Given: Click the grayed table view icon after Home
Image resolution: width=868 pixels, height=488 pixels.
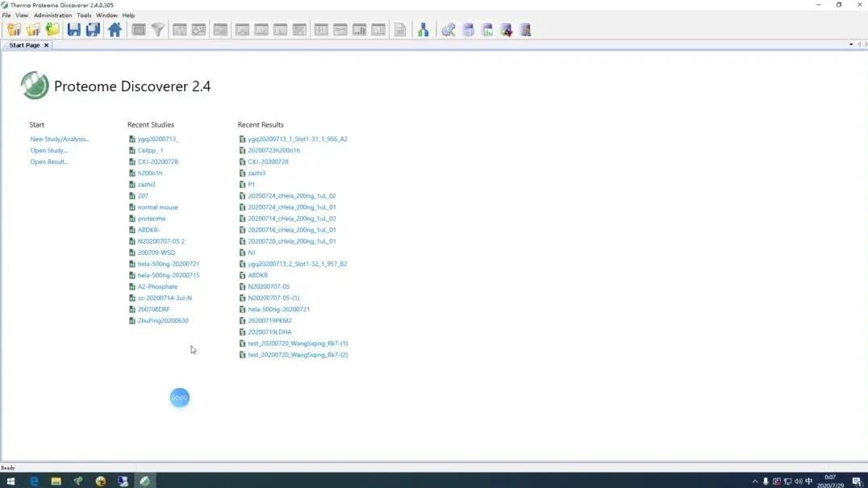Looking at the screenshot, I should pos(139,30).
